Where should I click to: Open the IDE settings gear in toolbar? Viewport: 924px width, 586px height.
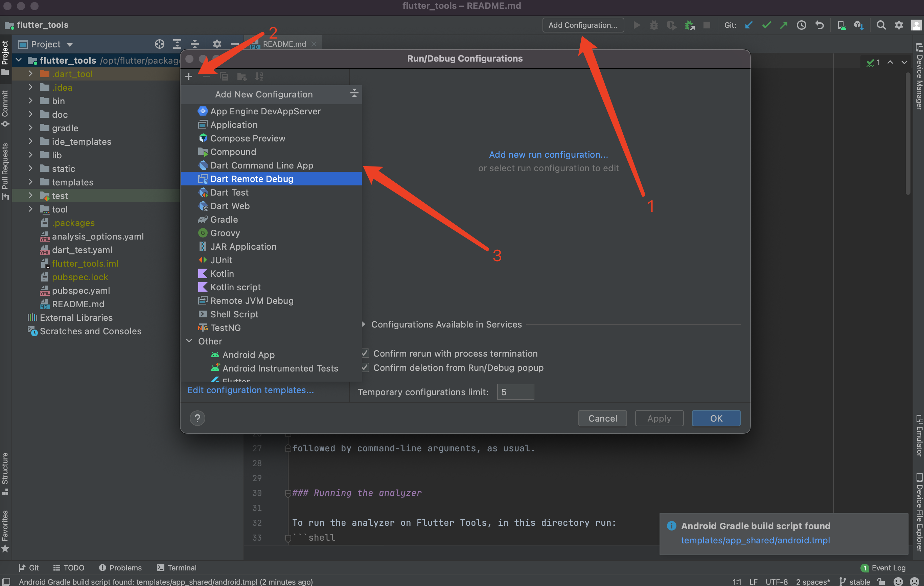tap(899, 25)
